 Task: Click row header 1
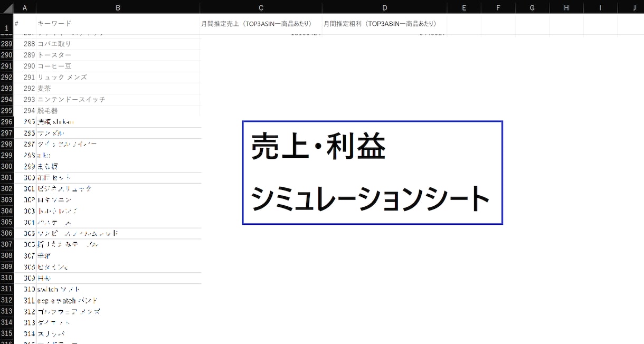click(7, 24)
